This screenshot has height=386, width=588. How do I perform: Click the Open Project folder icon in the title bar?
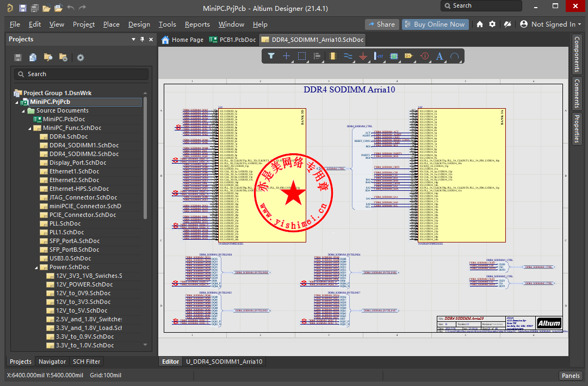pyautogui.click(x=59, y=8)
